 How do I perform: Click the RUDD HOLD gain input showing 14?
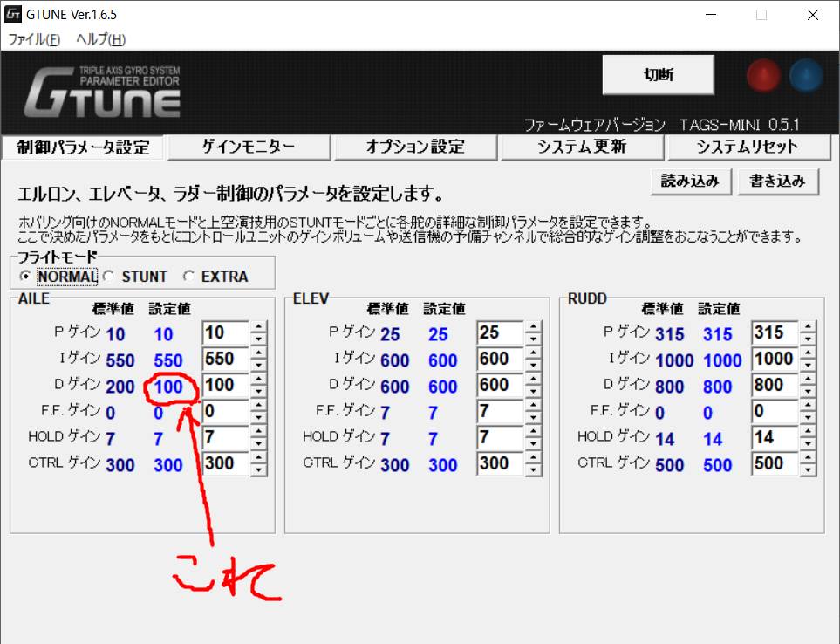tap(775, 438)
